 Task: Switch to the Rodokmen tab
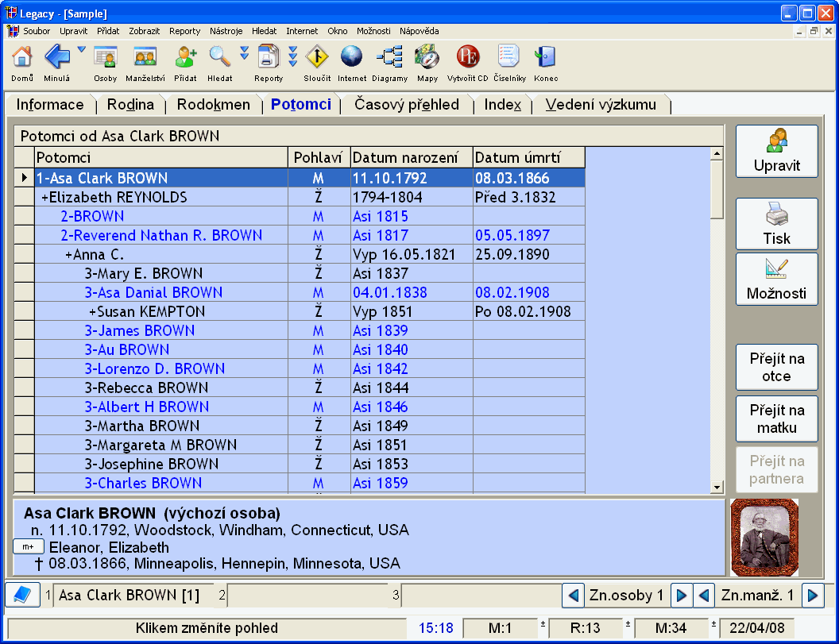[213, 105]
